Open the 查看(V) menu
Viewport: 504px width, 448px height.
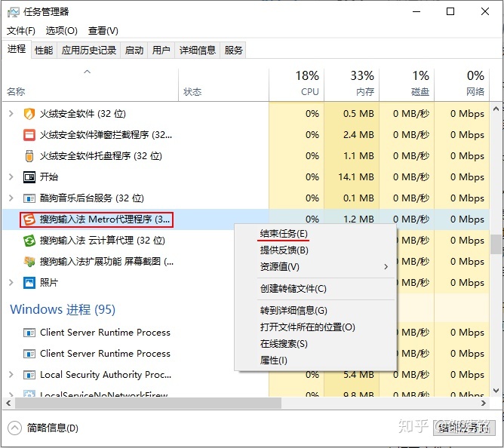[x=103, y=31]
